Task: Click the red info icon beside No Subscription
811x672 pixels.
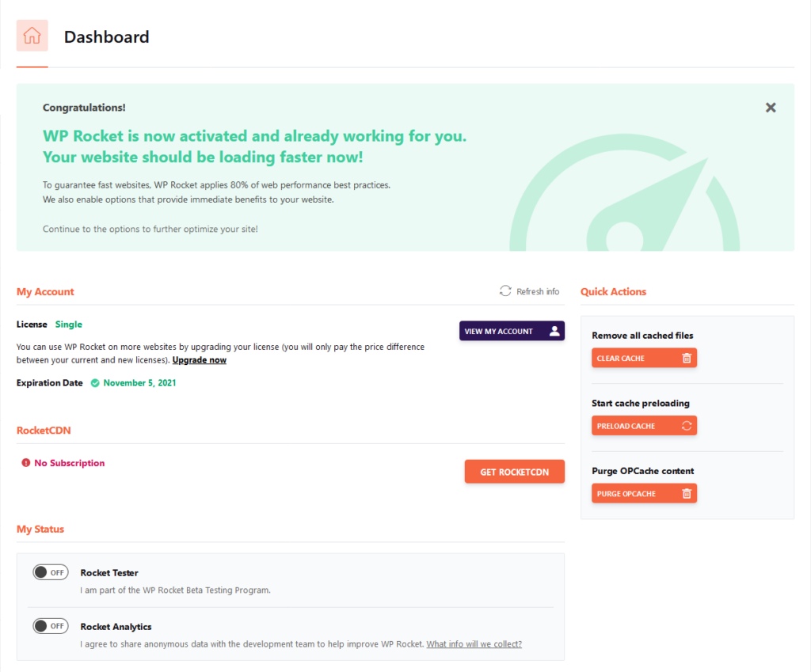Action: [25, 462]
